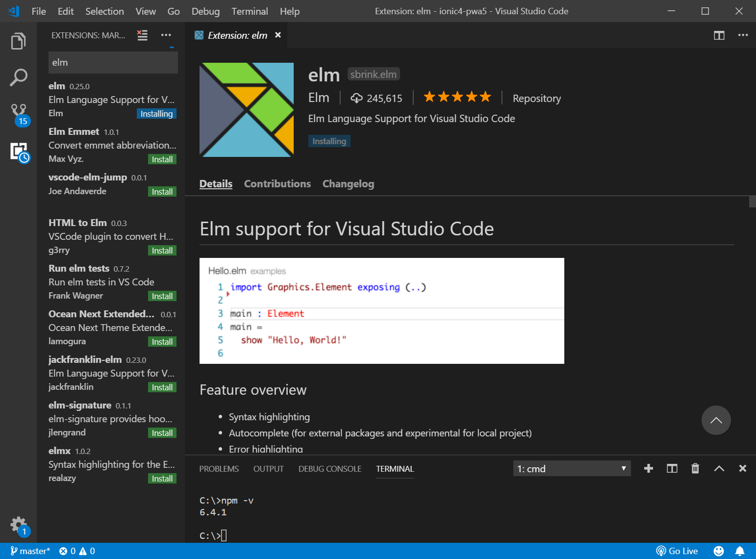Click the Extensions icon in activity bar

pos(19,152)
